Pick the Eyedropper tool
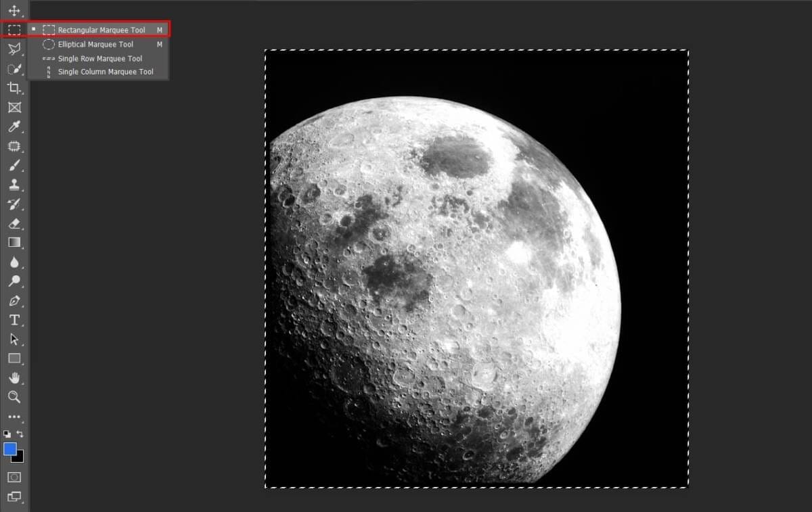Image resolution: width=812 pixels, height=512 pixels. (14, 126)
